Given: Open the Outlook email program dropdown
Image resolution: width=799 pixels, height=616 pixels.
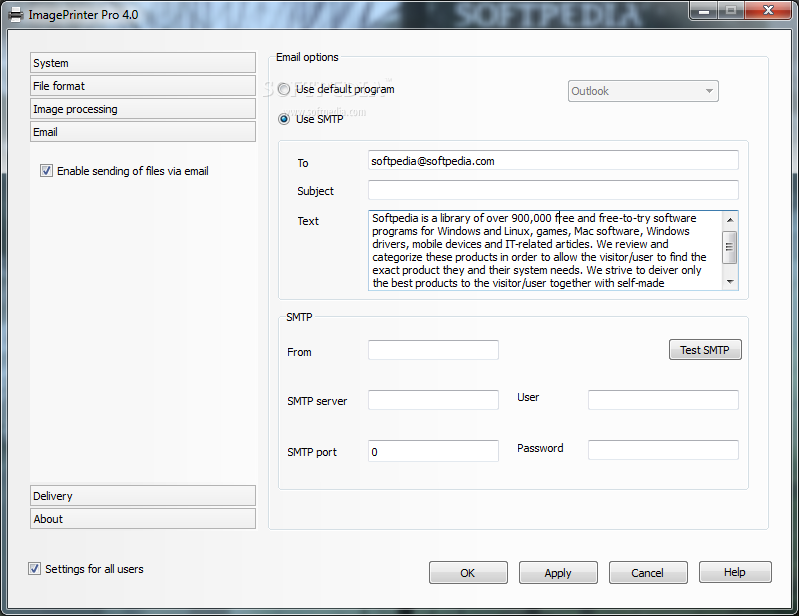Looking at the screenshot, I should tap(643, 91).
